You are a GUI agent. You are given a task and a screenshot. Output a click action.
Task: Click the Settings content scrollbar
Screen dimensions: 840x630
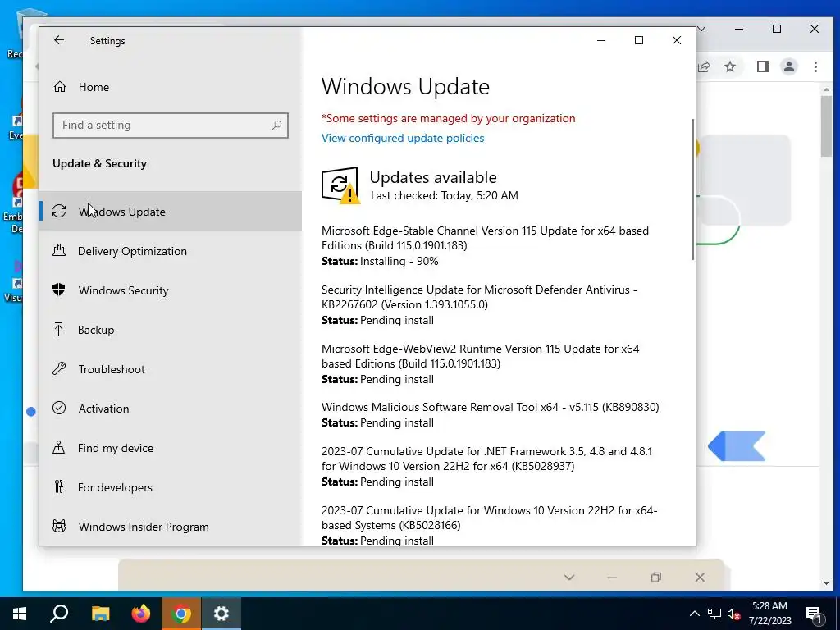[693, 189]
